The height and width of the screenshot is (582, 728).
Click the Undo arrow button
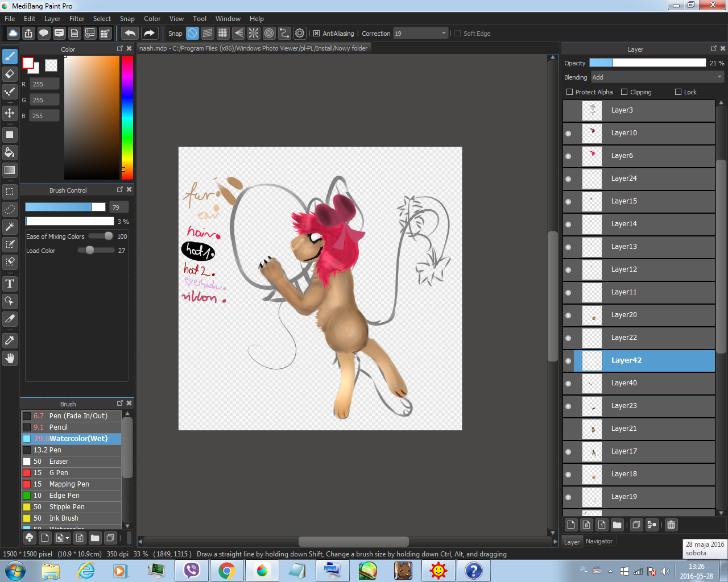[130, 33]
